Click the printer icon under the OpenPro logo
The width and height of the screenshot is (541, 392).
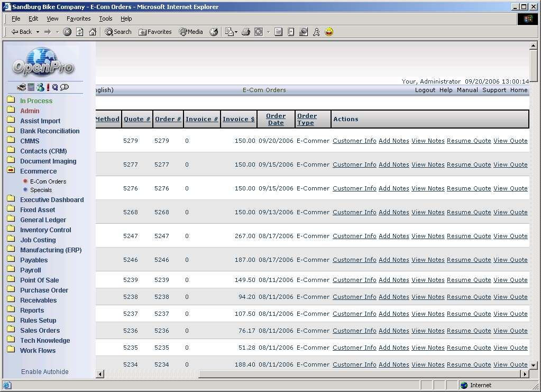point(21,87)
